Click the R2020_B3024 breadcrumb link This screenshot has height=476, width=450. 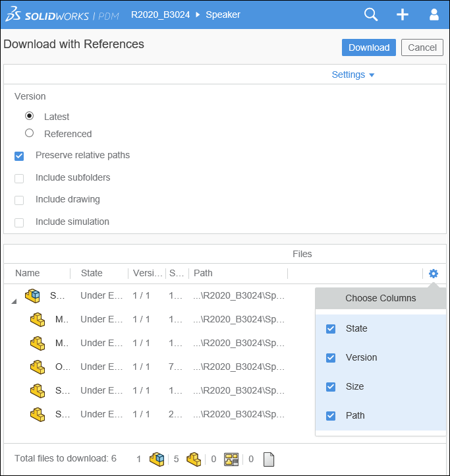[x=160, y=15]
